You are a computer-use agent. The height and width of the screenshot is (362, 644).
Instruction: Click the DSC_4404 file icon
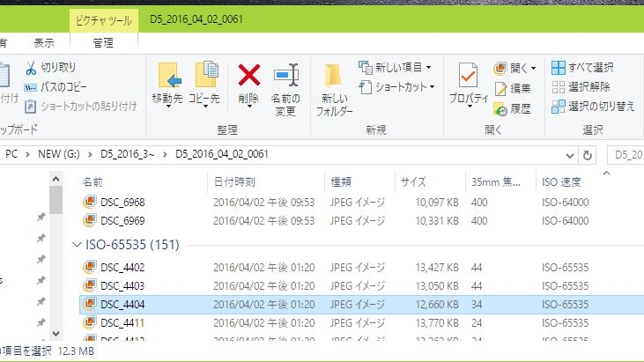(x=90, y=304)
